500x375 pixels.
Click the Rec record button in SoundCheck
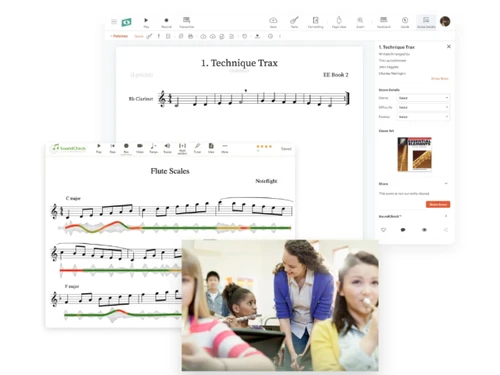coord(126,148)
